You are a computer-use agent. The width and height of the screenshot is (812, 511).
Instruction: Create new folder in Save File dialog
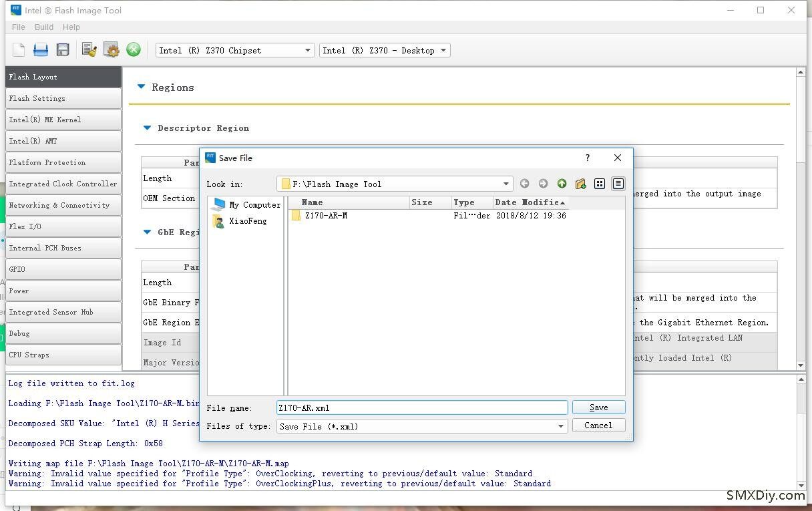(x=580, y=184)
